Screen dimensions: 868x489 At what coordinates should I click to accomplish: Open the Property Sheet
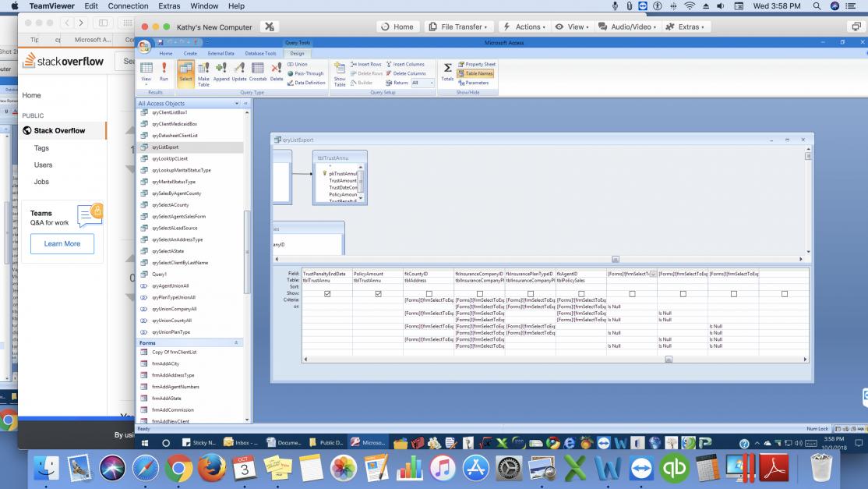pyautogui.click(x=477, y=64)
